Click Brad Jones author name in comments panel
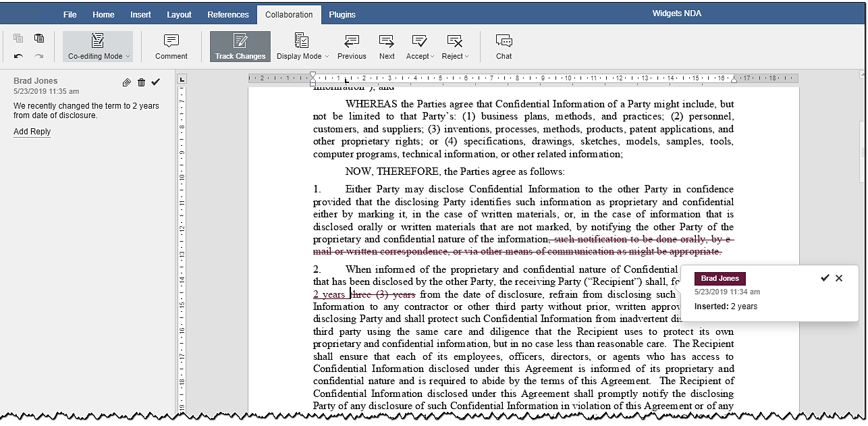 click(x=36, y=81)
